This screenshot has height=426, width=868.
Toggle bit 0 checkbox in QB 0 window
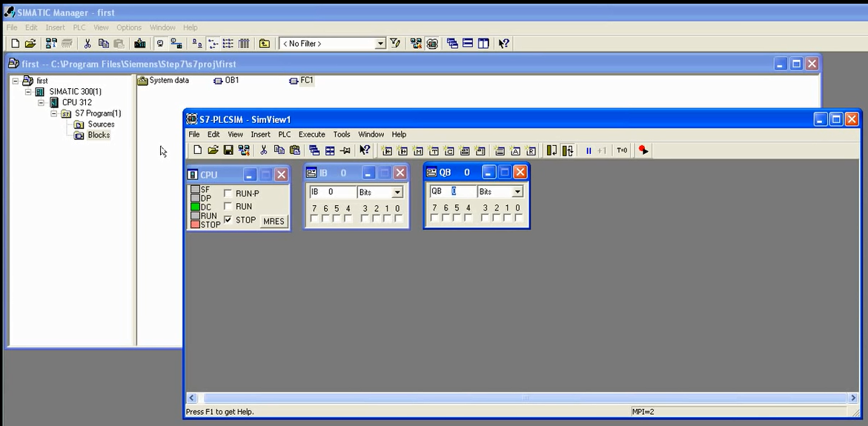click(x=518, y=218)
